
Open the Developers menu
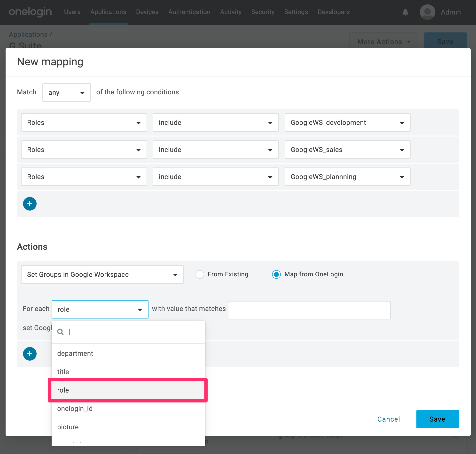tap(334, 12)
